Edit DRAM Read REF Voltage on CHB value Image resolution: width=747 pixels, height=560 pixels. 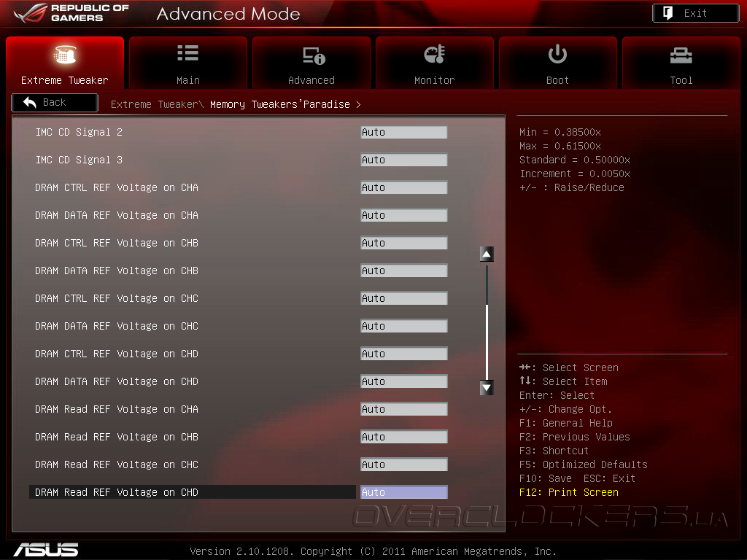[x=404, y=437]
